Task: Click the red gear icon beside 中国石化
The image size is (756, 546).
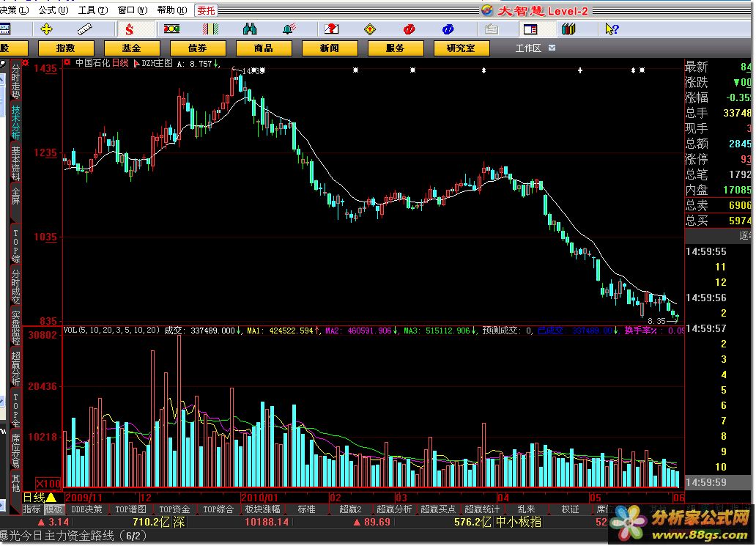Action: [68, 63]
